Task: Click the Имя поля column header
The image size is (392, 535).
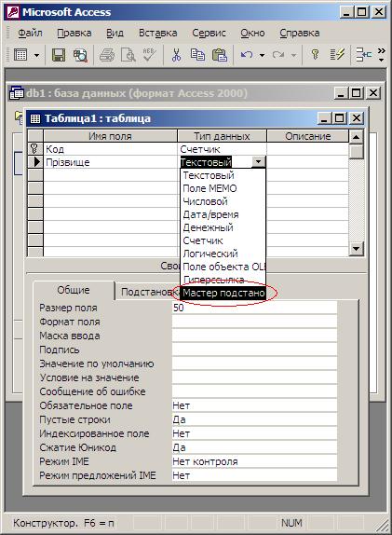Action: [x=111, y=136]
